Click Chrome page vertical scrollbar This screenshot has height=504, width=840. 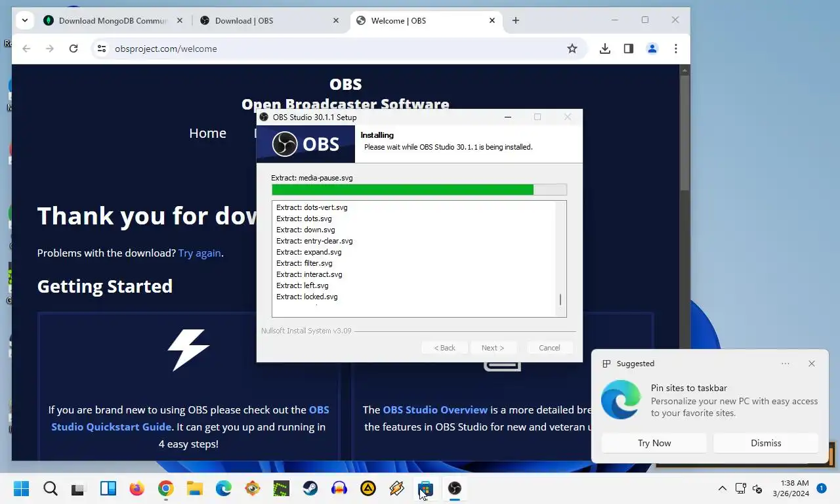pyautogui.click(x=684, y=131)
